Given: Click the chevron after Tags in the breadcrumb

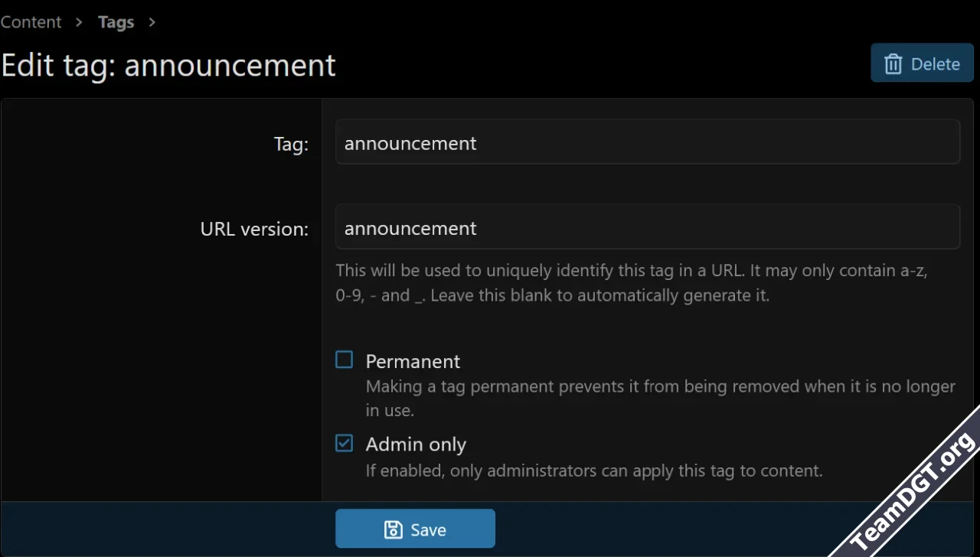Looking at the screenshot, I should coord(152,22).
